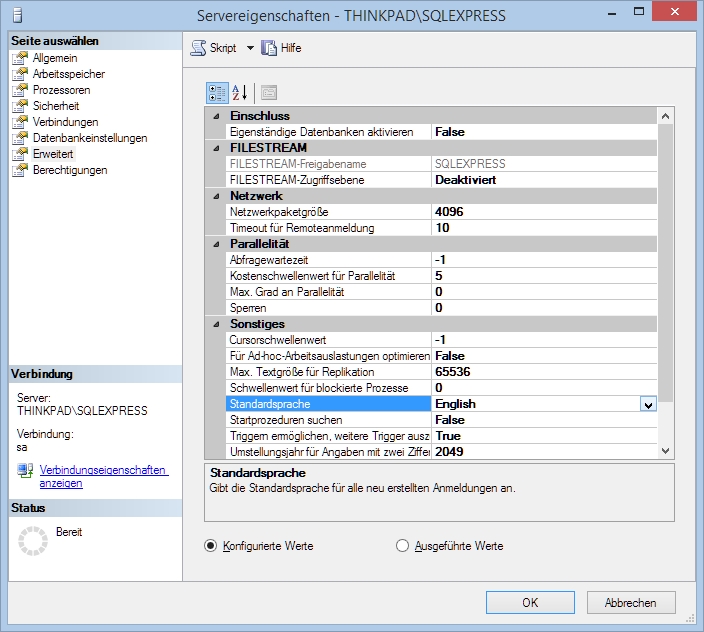Collapse the Parallelität section
This screenshot has height=632, width=704.
coord(216,244)
